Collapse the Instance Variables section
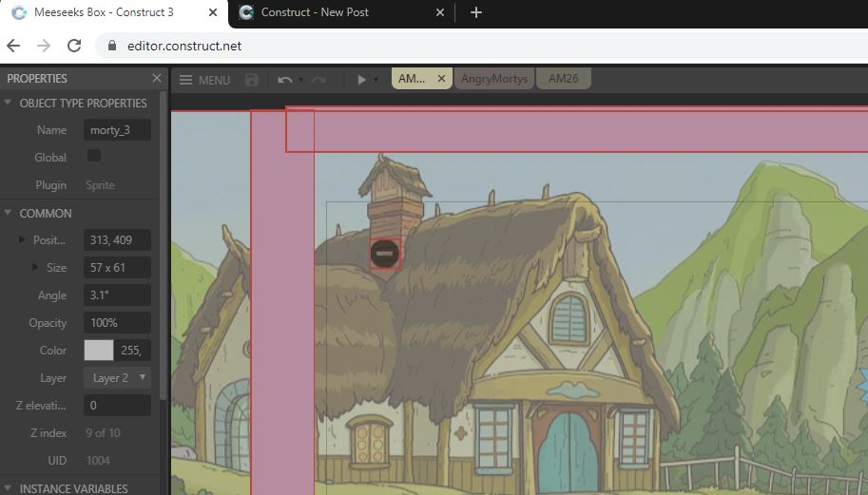Screen dimensions: 868x495 (8, 488)
